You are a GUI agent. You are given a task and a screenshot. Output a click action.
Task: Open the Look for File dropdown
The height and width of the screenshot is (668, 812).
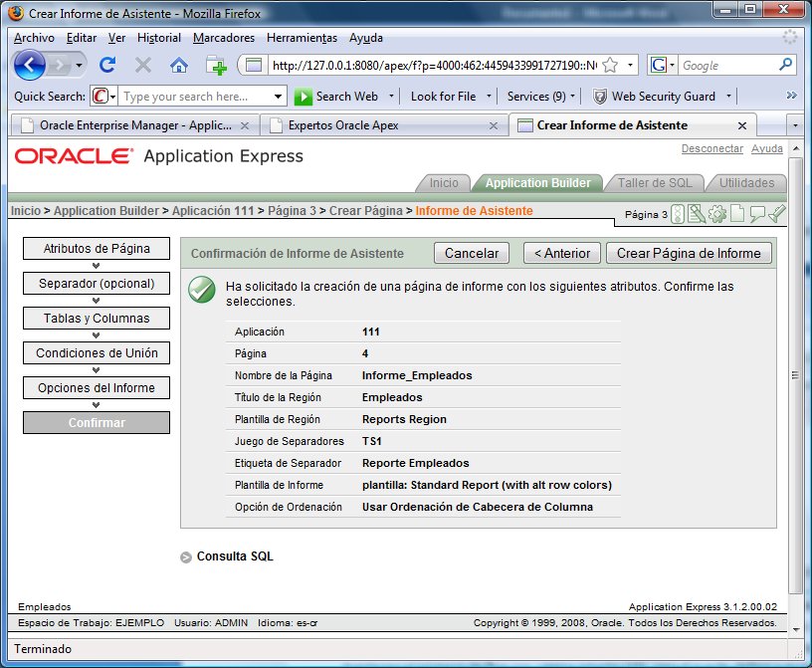pos(489,96)
